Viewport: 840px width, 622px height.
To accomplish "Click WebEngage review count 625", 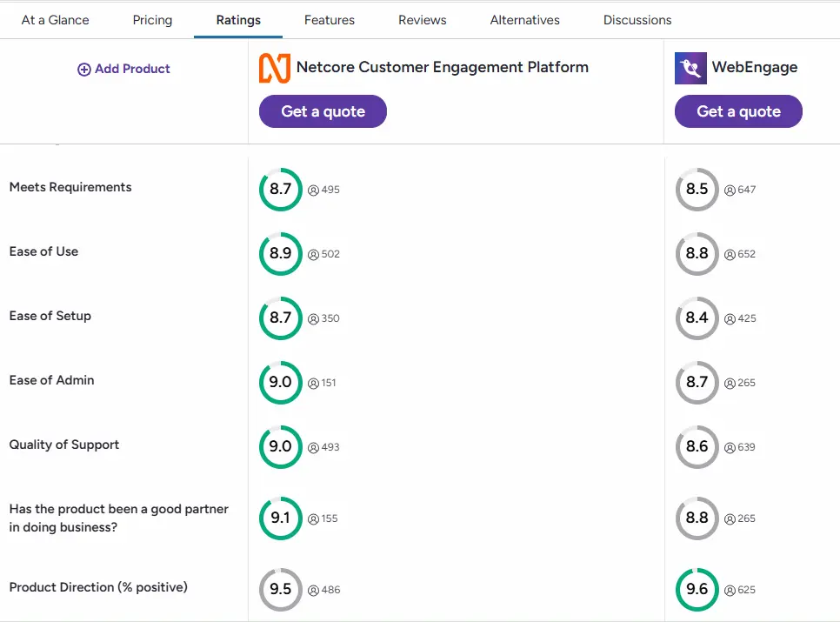I will [x=747, y=590].
